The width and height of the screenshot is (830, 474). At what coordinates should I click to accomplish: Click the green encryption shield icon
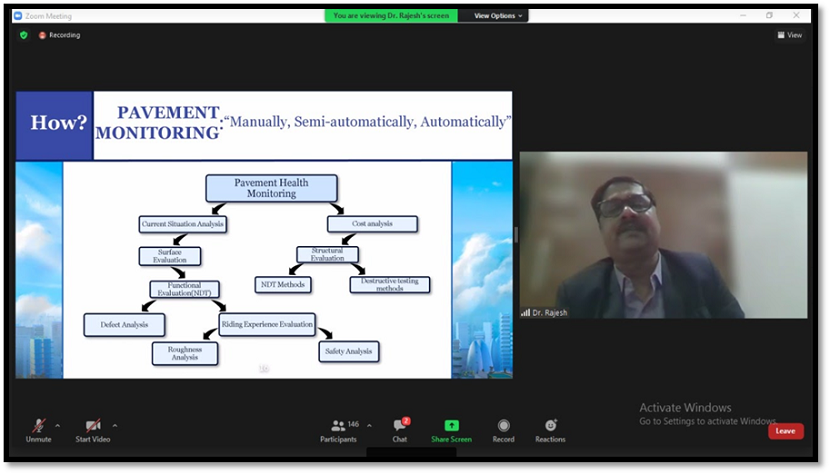click(x=24, y=35)
